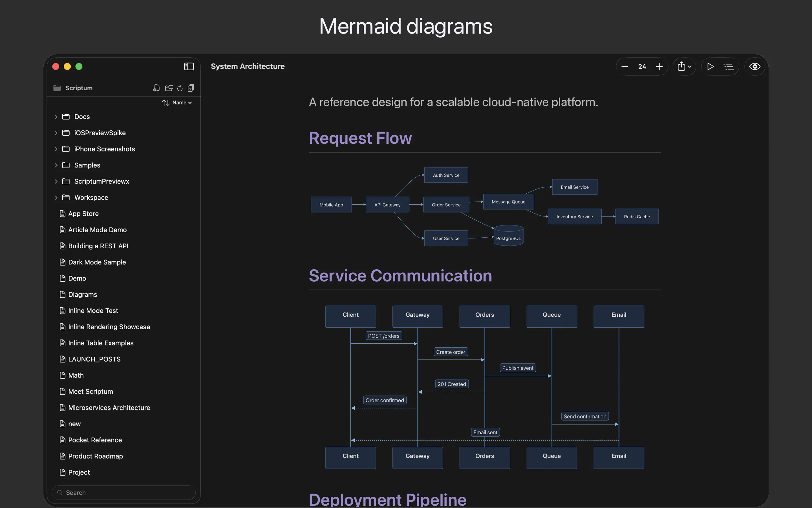
Task: Open the App Store document
Action: click(123, 214)
